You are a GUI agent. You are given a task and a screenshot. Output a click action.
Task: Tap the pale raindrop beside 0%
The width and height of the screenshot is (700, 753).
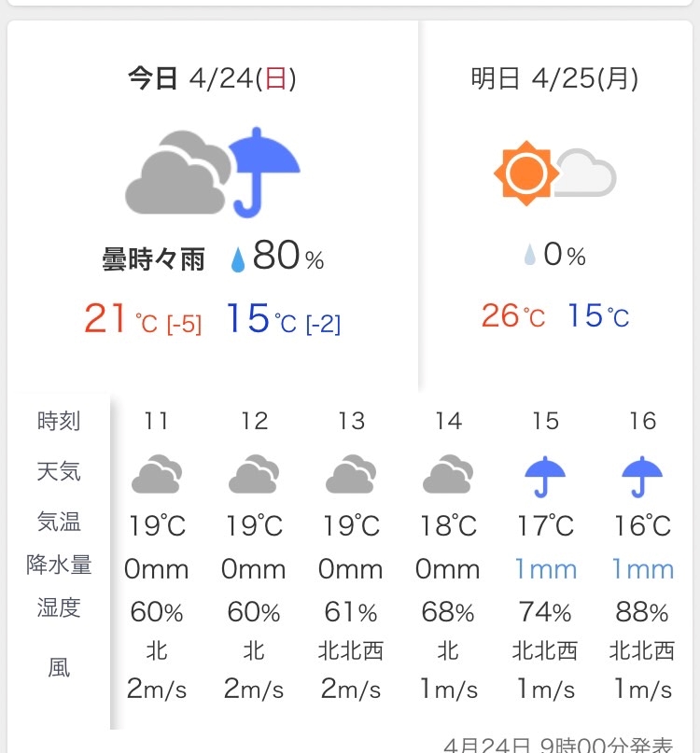(x=529, y=255)
